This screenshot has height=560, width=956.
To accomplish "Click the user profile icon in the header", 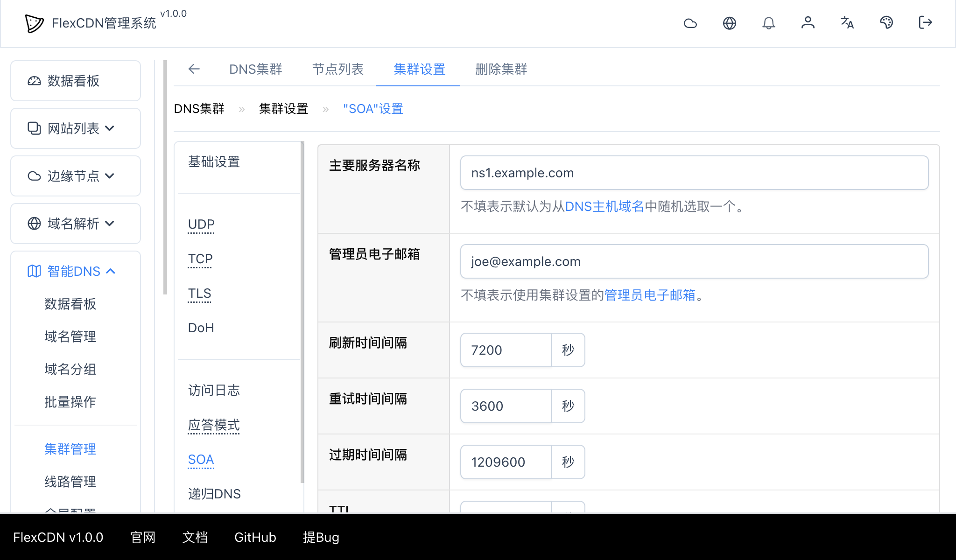I will [808, 23].
